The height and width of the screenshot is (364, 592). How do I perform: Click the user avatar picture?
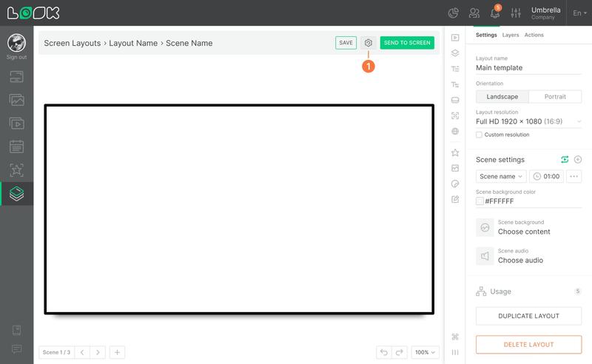(16, 43)
